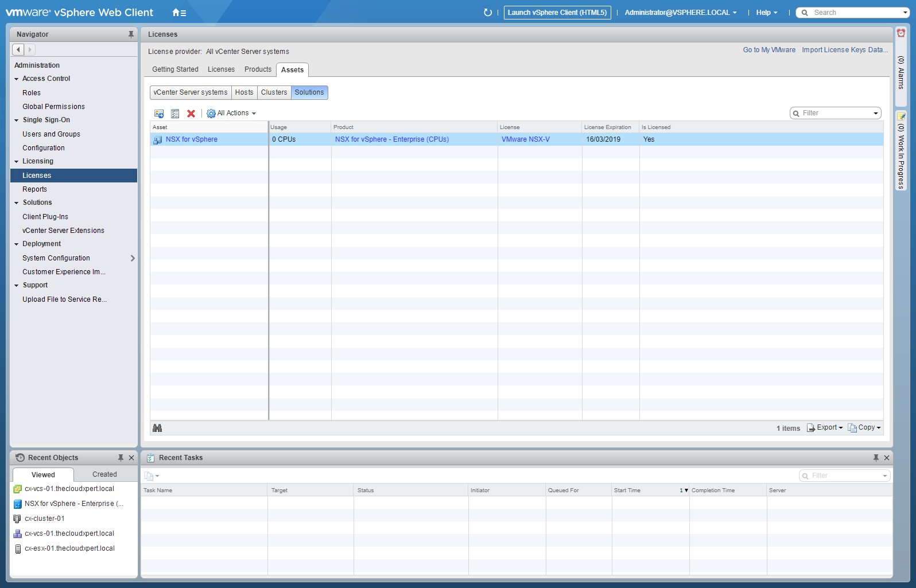Open the All Actions dropdown

232,114
